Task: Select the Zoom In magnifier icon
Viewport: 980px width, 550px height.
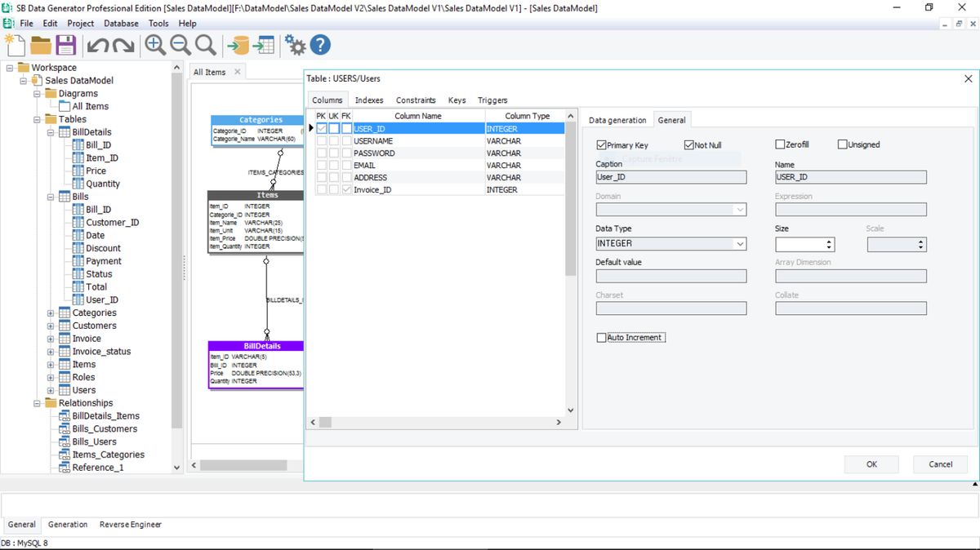Action: coord(155,46)
